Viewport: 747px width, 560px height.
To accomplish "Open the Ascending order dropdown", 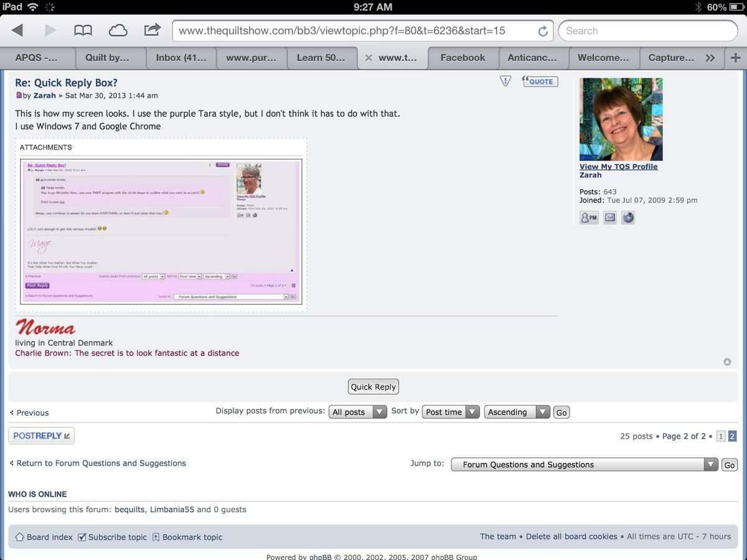I will pos(517,412).
